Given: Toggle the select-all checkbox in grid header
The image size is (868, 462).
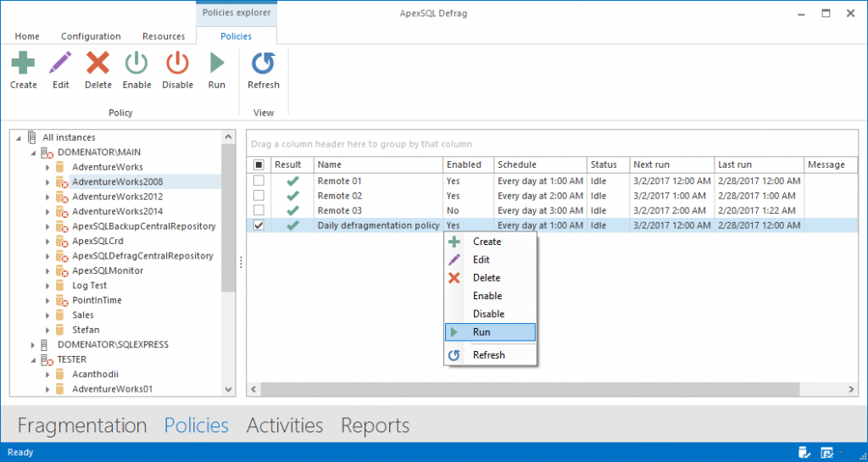Looking at the screenshot, I should tap(259, 164).
